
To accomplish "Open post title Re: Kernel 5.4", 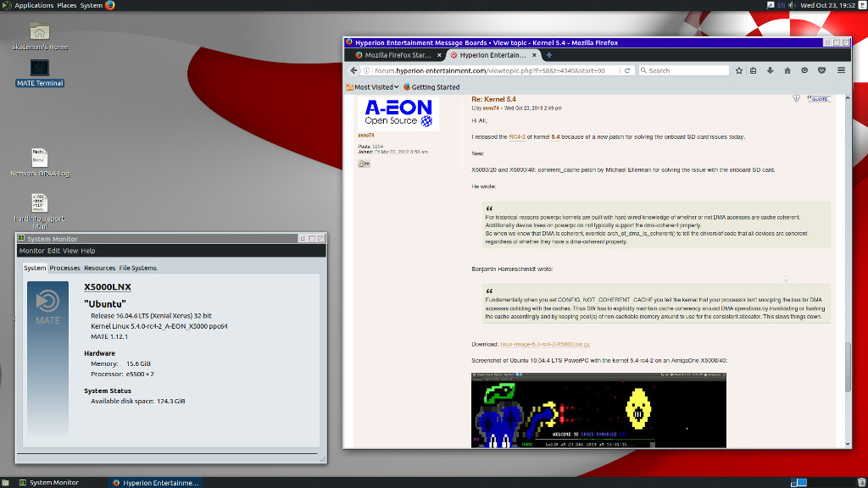I will pos(493,100).
